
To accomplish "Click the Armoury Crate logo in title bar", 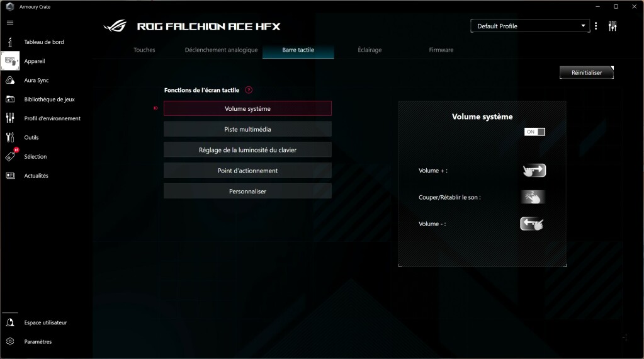I will tap(10, 6).
